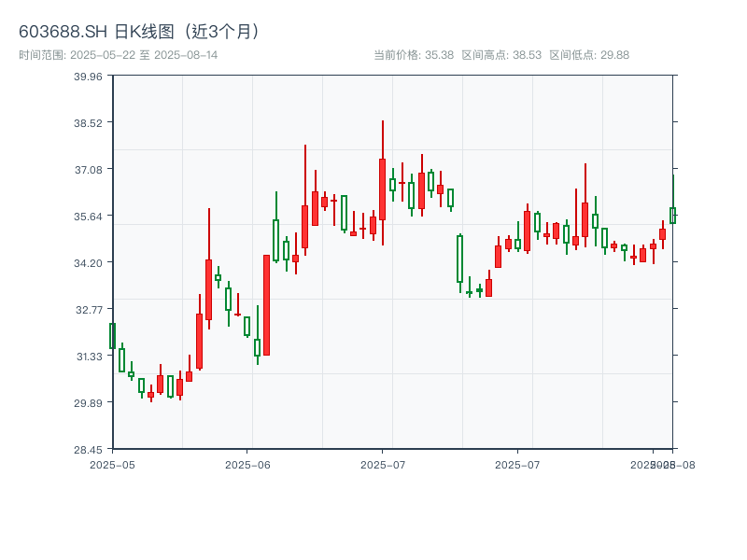Image resolution: width=747 pixels, height=560 pixels.
Task: Select the tallest red candle peaking at 38.53
Action: click(383, 183)
